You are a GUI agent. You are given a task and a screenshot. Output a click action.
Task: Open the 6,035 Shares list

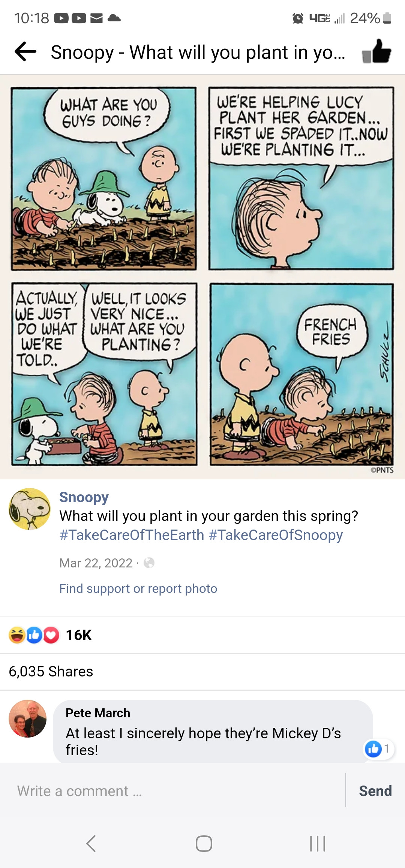pos(51,672)
